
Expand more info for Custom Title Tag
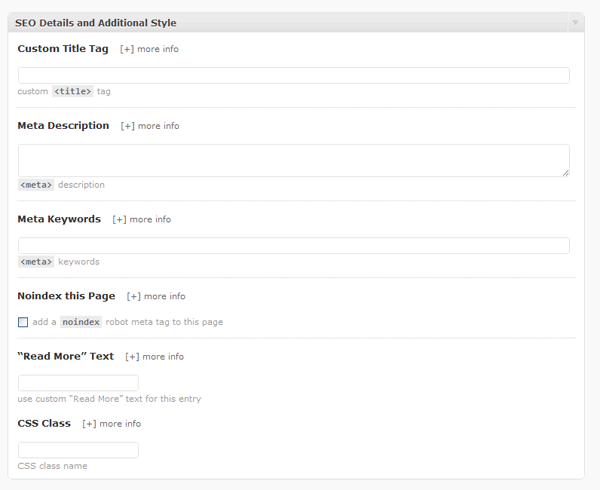coord(149,49)
